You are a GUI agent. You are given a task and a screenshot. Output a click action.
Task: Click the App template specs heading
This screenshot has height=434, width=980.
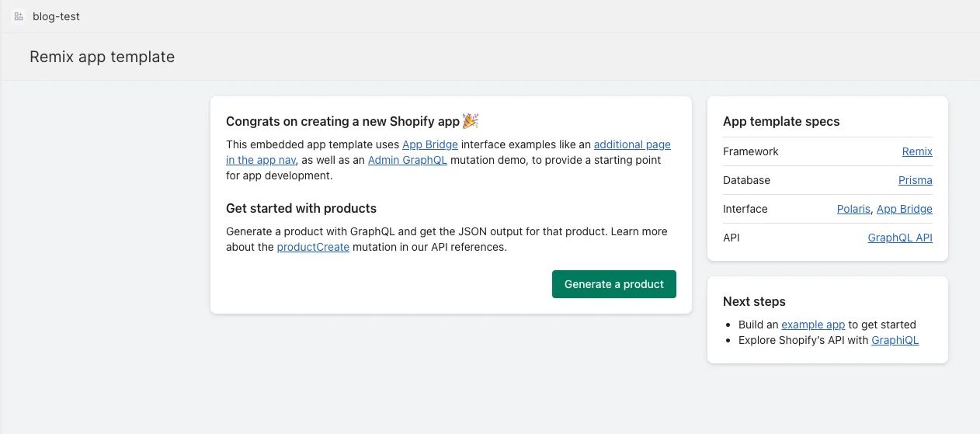[780, 121]
